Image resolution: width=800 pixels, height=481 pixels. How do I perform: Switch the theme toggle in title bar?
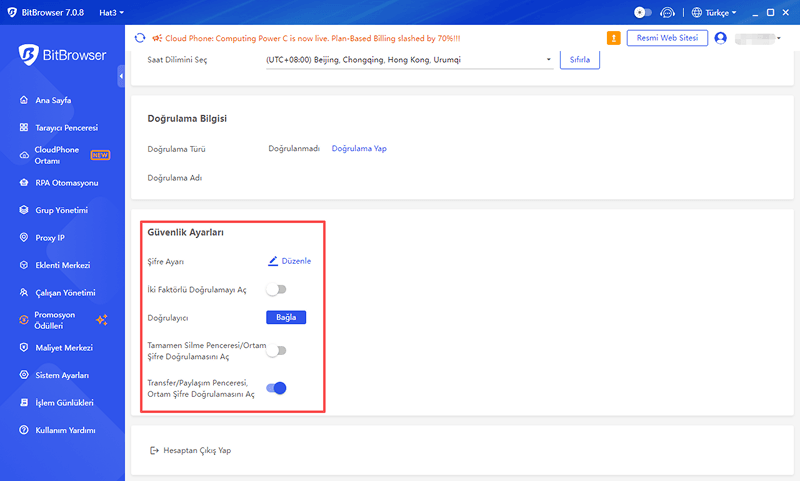click(x=643, y=12)
